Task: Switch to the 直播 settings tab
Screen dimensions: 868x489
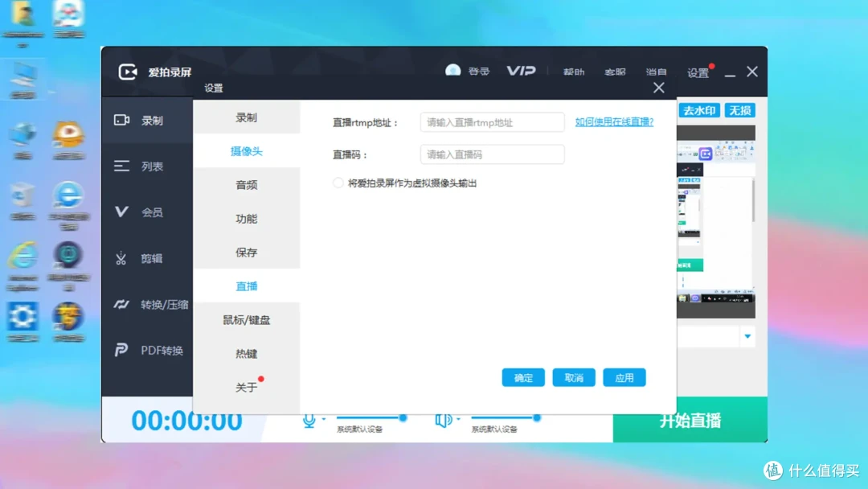Action: pos(247,286)
